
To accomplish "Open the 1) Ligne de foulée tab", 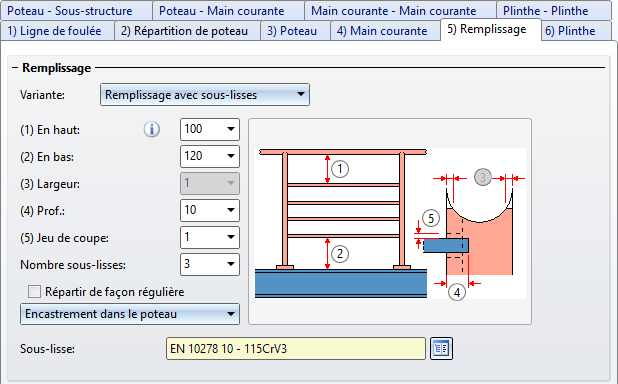I will coord(58,31).
